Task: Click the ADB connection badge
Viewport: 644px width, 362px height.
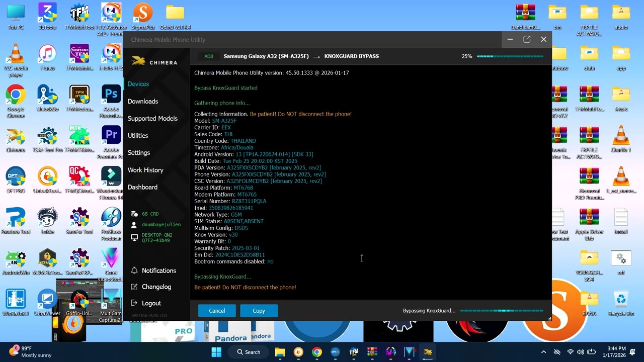Action: click(x=209, y=56)
